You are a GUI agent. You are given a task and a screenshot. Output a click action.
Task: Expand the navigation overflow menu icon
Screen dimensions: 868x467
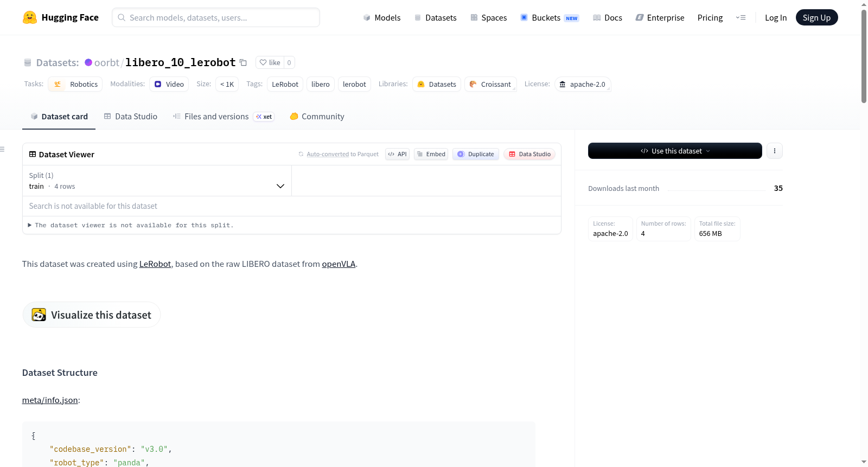pos(741,17)
